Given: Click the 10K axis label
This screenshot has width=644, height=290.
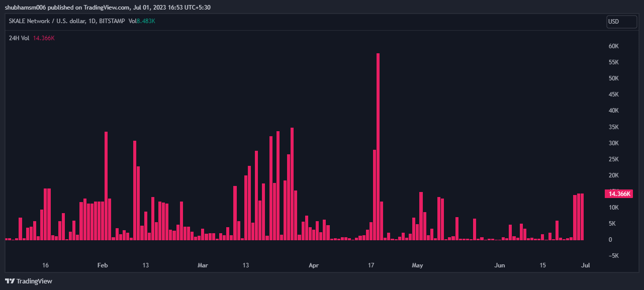Looking at the screenshot, I should click(613, 208).
